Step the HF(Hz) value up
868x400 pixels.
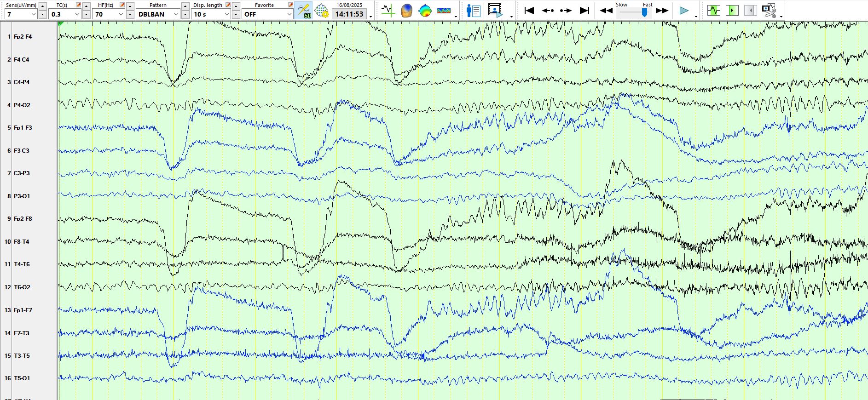click(130, 6)
